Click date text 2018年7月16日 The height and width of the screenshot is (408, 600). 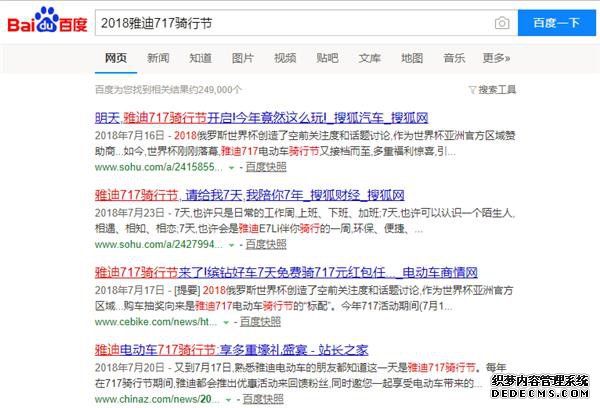click(x=130, y=135)
